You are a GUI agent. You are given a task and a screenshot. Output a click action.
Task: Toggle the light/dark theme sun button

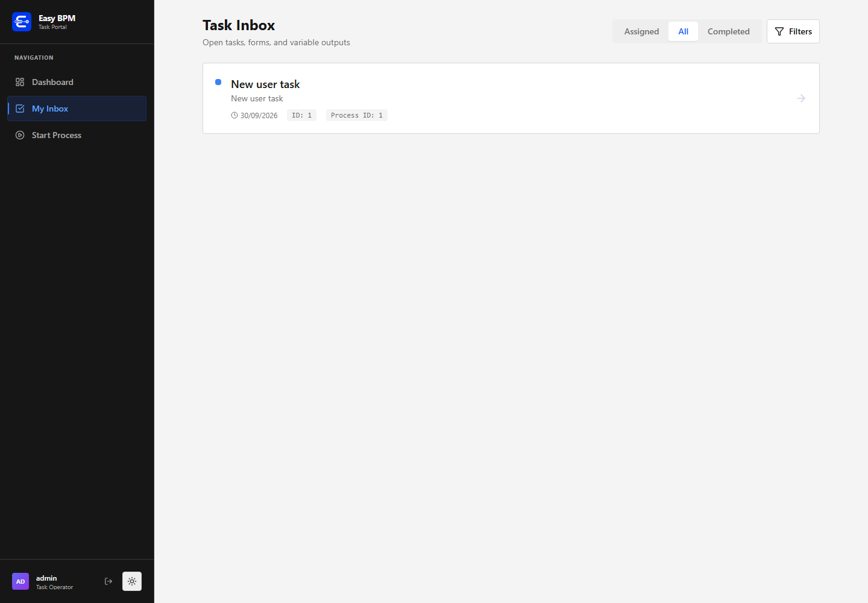[x=132, y=581]
